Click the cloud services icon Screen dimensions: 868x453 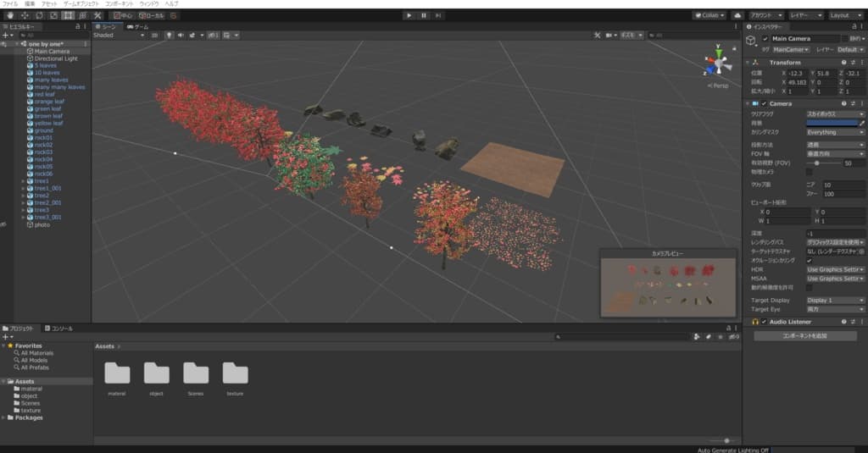[x=737, y=15]
